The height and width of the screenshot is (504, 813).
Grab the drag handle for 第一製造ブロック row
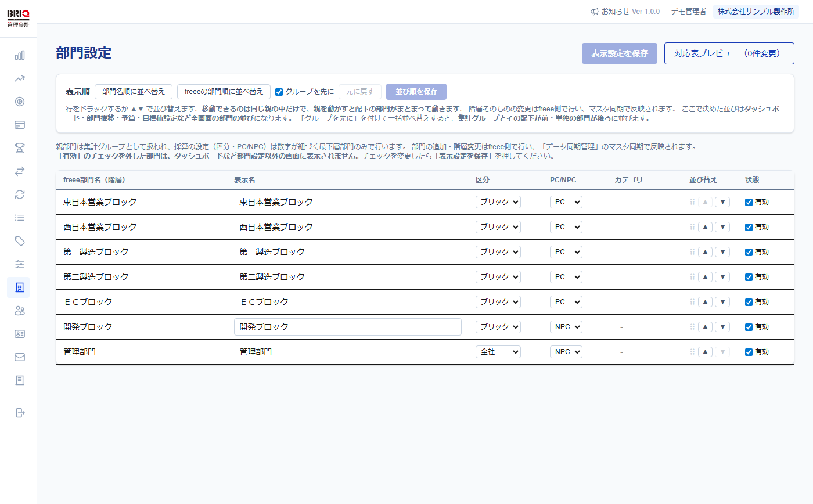[x=692, y=252]
